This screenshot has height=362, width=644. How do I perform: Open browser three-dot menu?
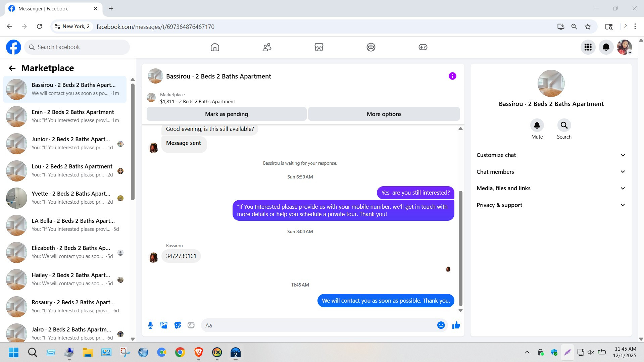(635, 27)
